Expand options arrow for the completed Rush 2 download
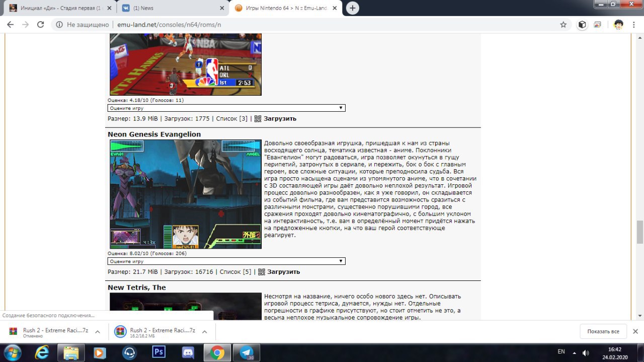The height and width of the screenshot is (362, 644). coord(205,331)
